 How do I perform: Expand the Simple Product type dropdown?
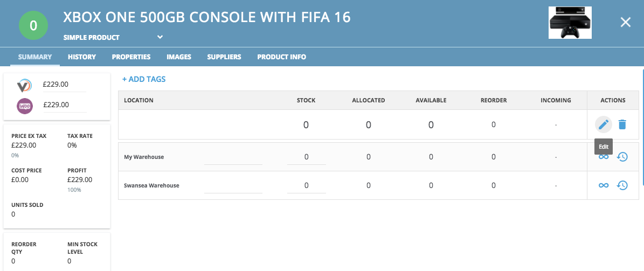pyautogui.click(x=160, y=37)
